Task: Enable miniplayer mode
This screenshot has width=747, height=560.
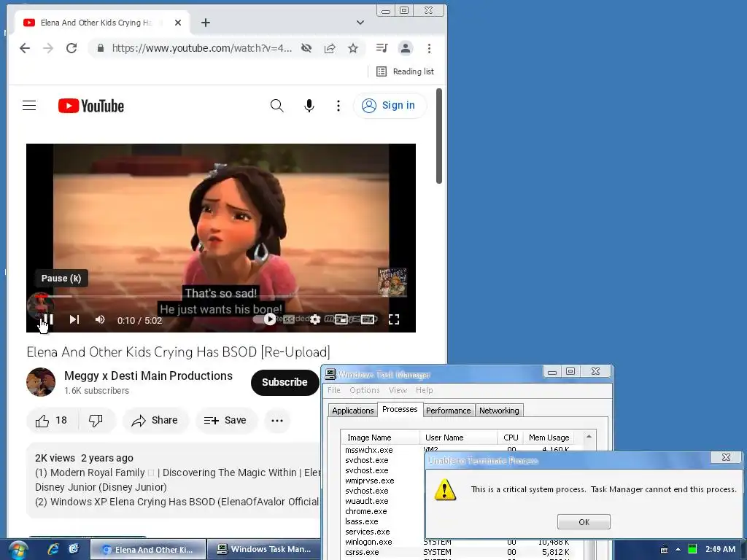Action: point(341,319)
